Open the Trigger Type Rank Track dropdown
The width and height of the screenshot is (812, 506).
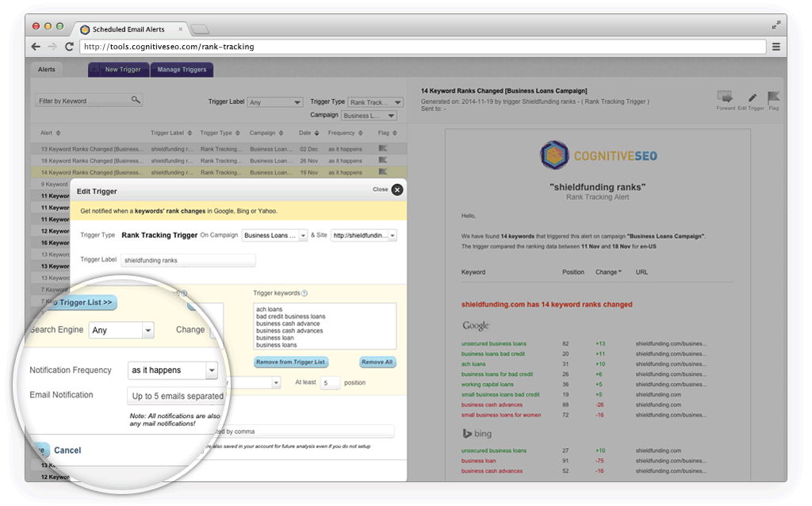click(375, 102)
